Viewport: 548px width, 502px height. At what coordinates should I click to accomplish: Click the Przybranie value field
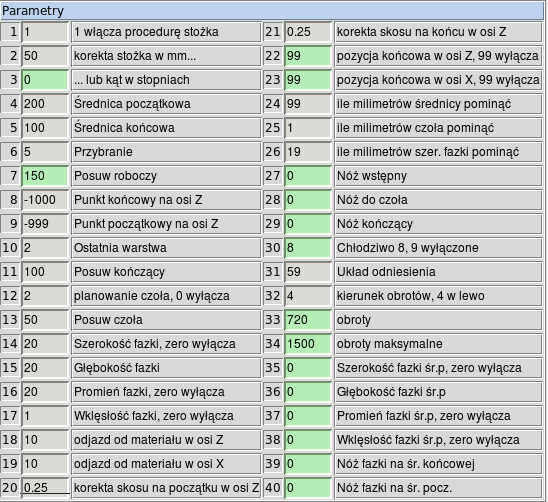click(45, 152)
